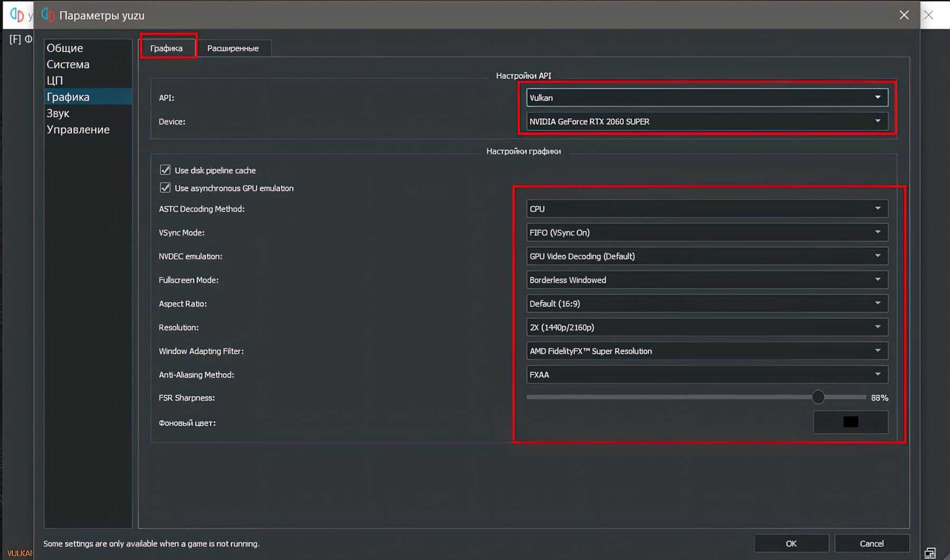The image size is (950, 560).
Task: Select the Звук category in sidebar
Action: click(58, 113)
